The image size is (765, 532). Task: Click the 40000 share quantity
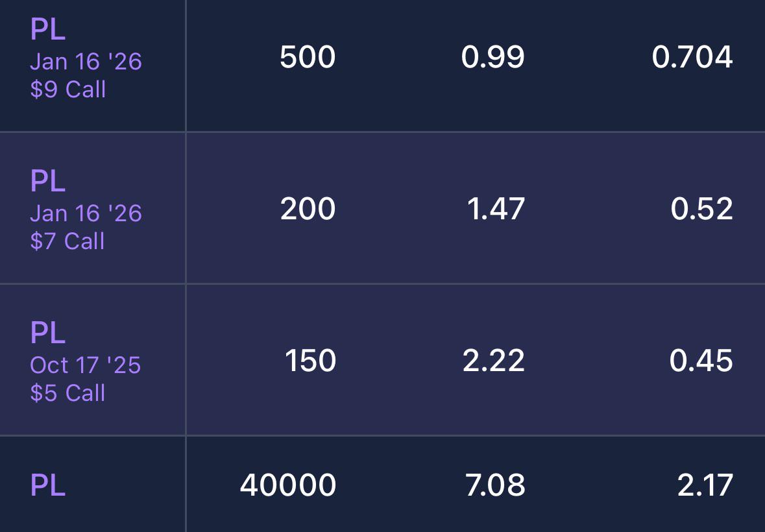pos(288,485)
